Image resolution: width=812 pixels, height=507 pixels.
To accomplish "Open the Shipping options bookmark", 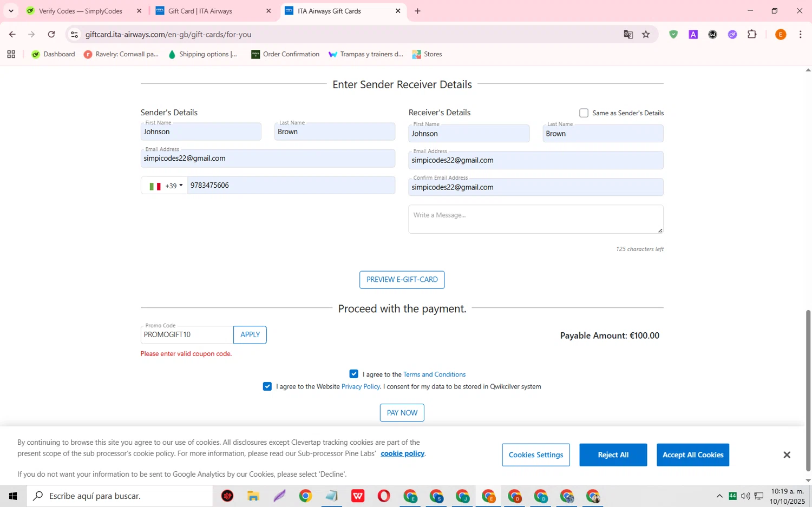I will [202, 54].
